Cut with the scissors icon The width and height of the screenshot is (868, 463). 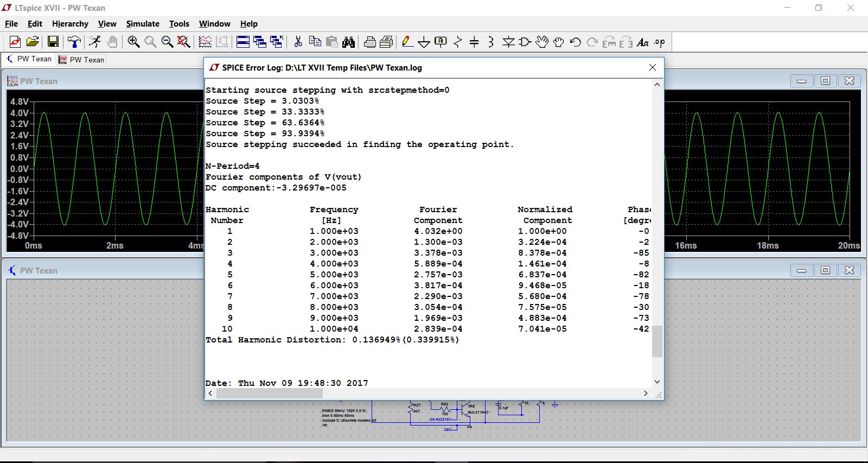298,42
